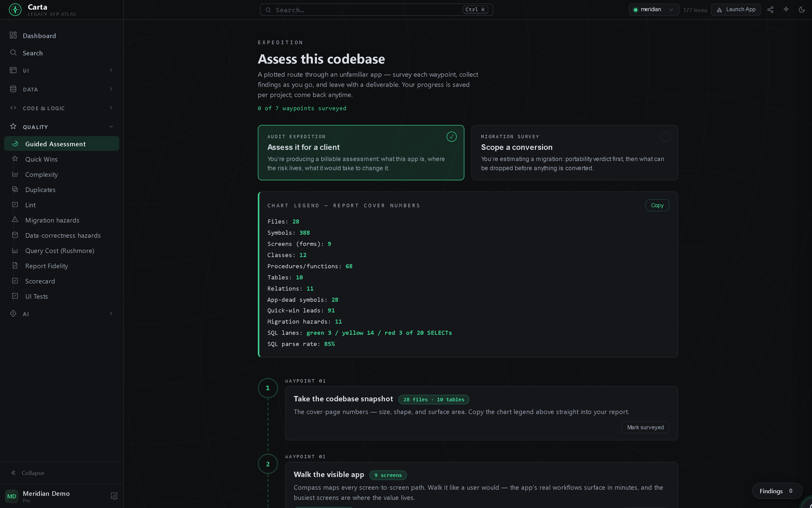Viewport: 812px width, 508px height.
Task: Click the search bar magnifier icon
Action: 268,10
